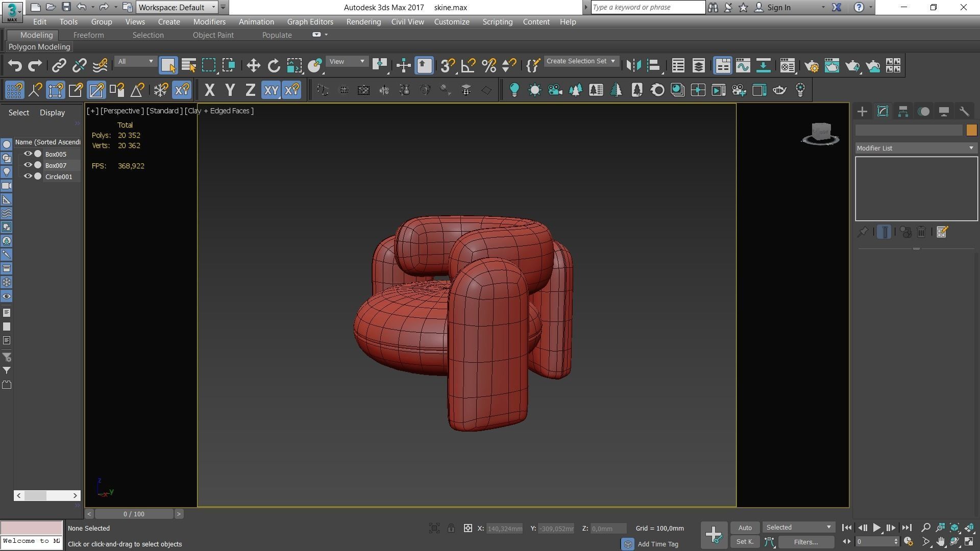980x551 pixels.
Task: Switch to Object Paint ribbon tab
Action: click(213, 35)
